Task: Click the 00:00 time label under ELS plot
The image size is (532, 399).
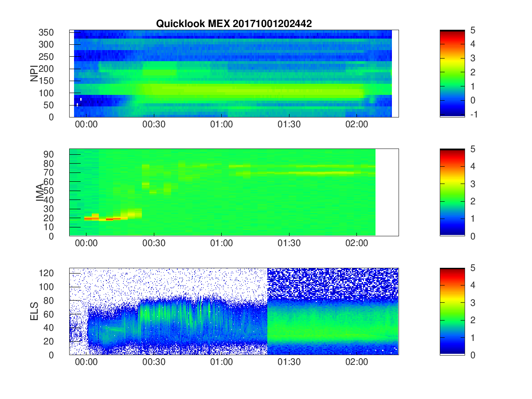Action: click(86, 362)
